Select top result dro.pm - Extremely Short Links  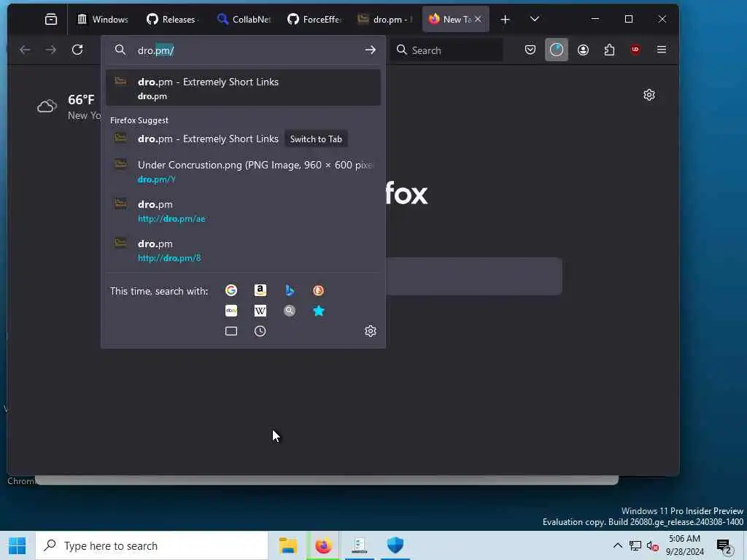pos(243,87)
